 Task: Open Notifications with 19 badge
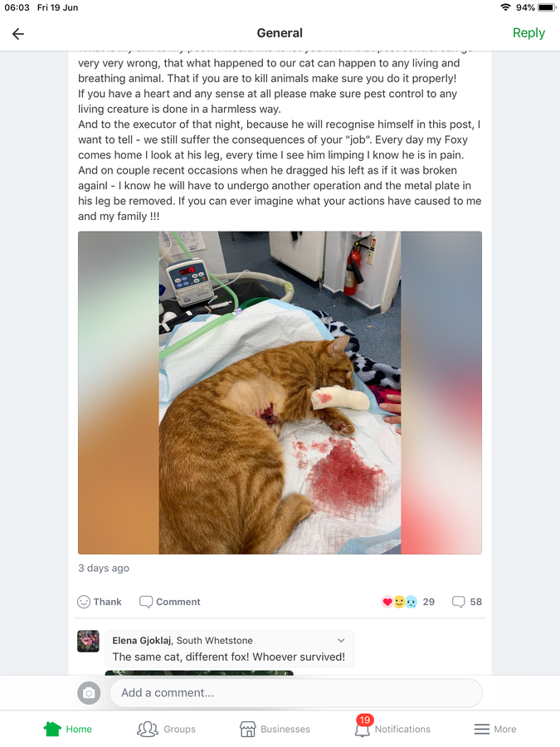tap(392, 727)
